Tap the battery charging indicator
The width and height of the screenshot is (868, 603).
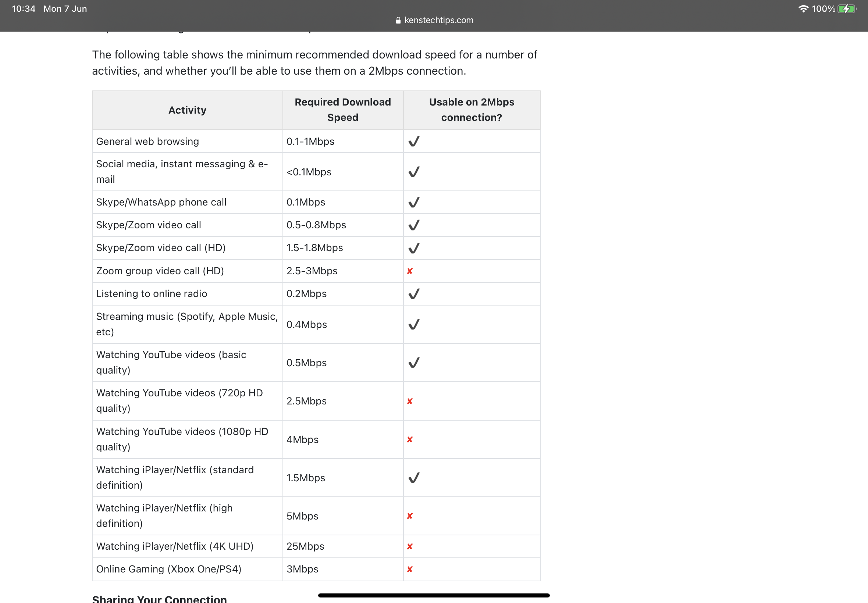pyautogui.click(x=847, y=9)
